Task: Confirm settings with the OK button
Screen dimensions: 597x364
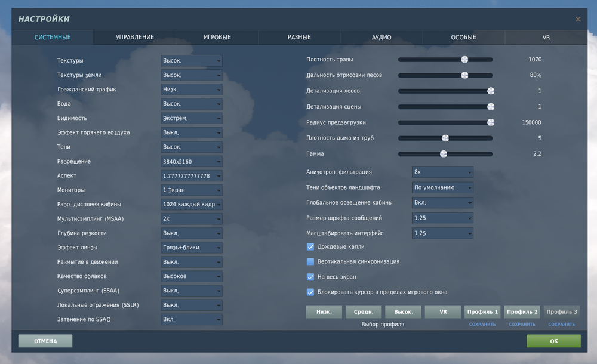Action: 553,341
